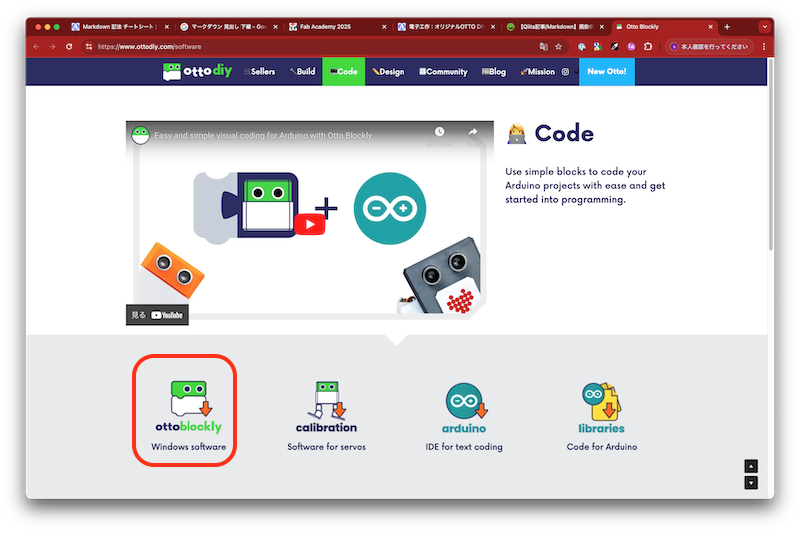Open the purple circle extension icon
The image size is (800, 533).
[x=631, y=46]
